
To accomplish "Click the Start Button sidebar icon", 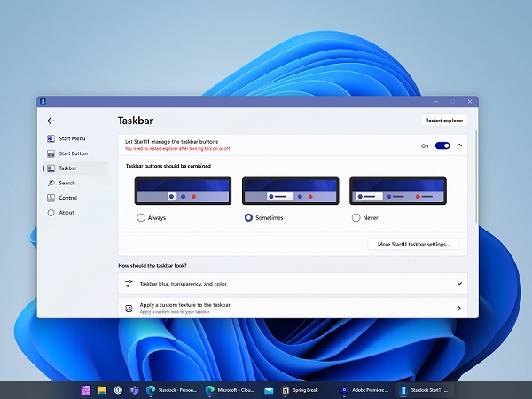I will [x=51, y=153].
